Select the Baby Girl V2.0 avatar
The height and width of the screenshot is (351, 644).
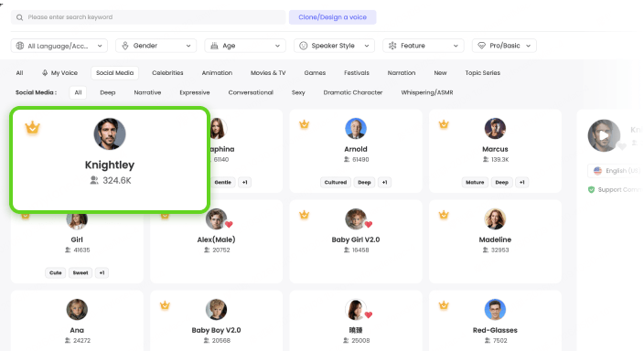[x=356, y=219]
